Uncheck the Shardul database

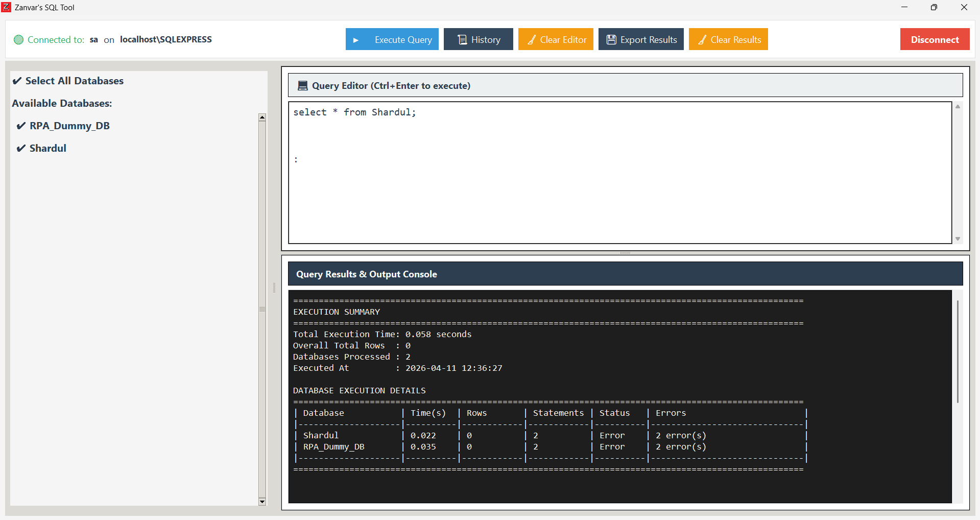pos(21,148)
